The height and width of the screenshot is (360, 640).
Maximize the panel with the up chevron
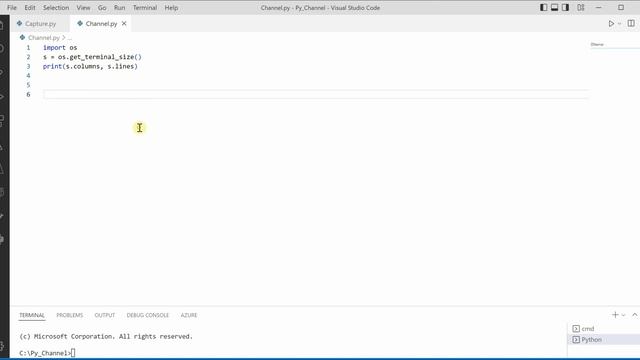(635, 315)
